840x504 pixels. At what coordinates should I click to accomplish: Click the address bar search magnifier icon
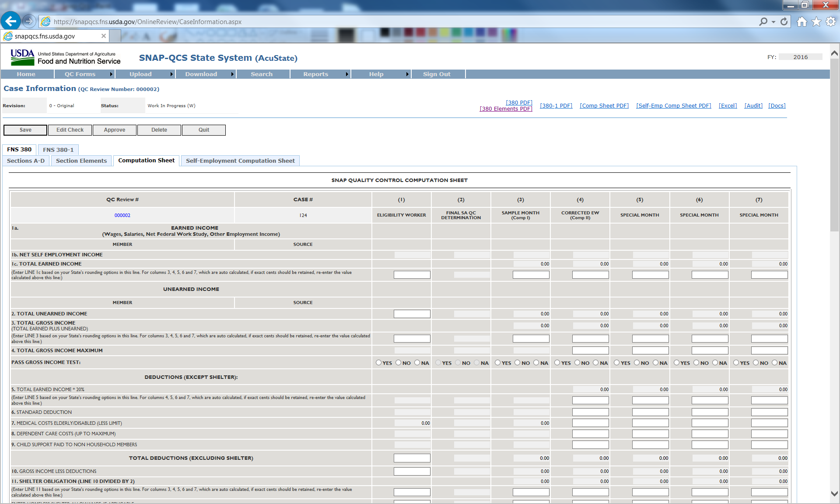(x=763, y=21)
